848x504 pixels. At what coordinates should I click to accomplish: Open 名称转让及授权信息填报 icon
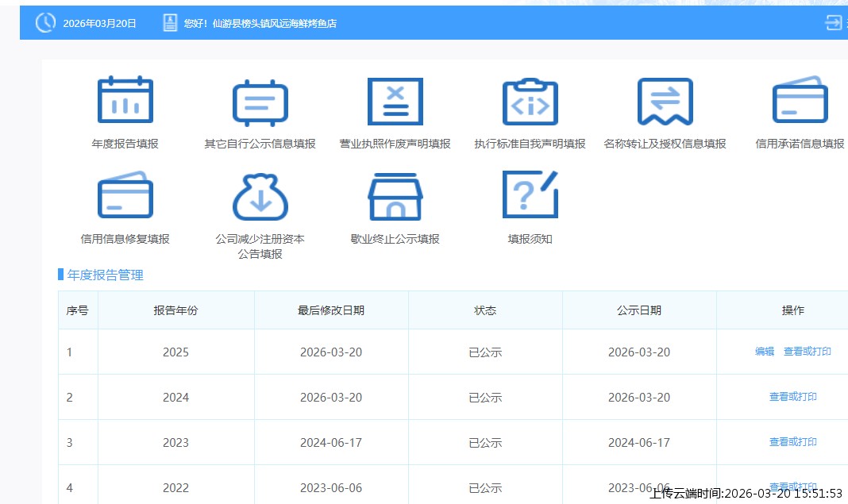(665, 102)
